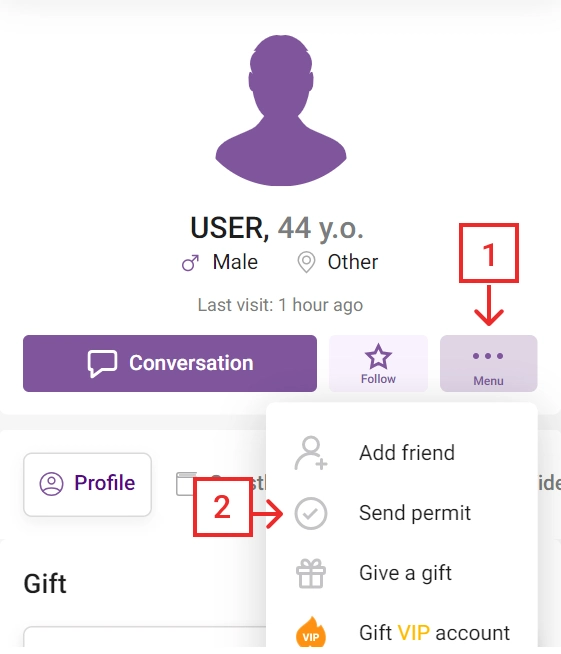Click the orange VIP flame badge icon
561x654 pixels.
(x=311, y=632)
